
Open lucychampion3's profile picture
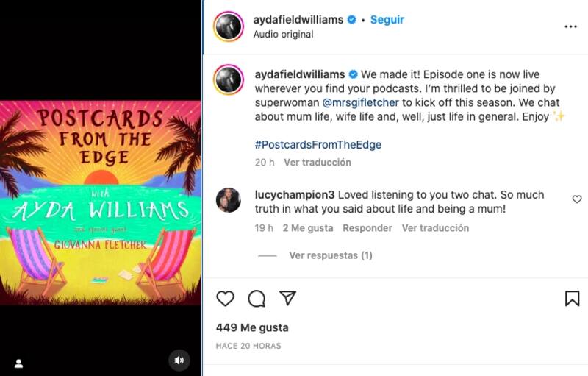(229, 200)
